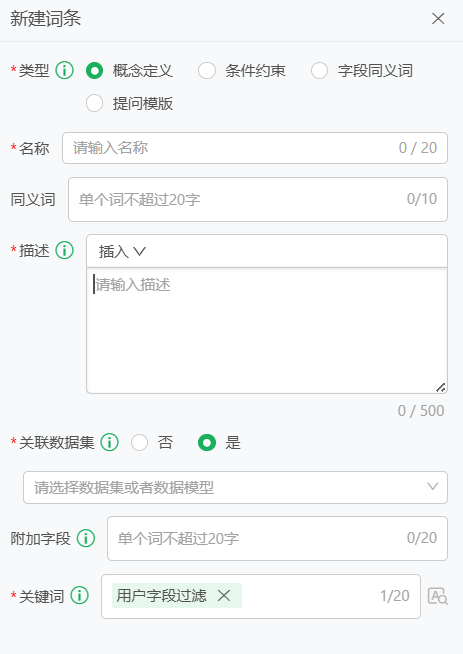463x654 pixels.
Task: Select the 概念定义 type radio button
Action: (x=94, y=70)
